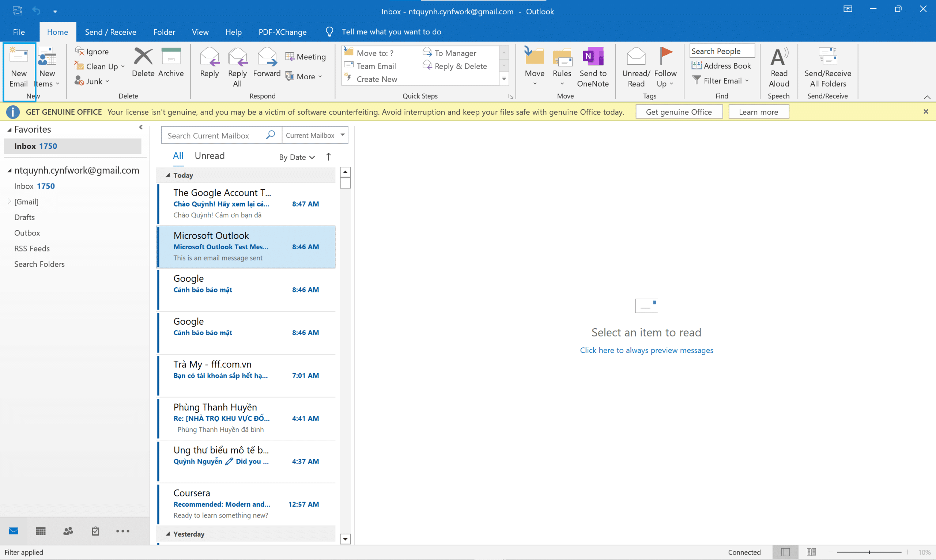Image resolution: width=936 pixels, height=560 pixels.
Task: Switch to the Send / Receive tab
Action: pyautogui.click(x=110, y=32)
